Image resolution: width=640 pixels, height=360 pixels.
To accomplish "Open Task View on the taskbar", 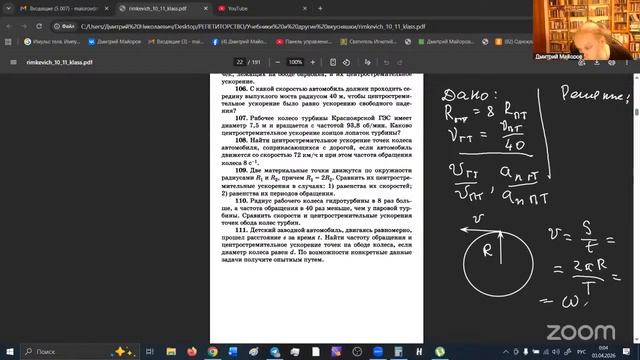I will 149,351.
